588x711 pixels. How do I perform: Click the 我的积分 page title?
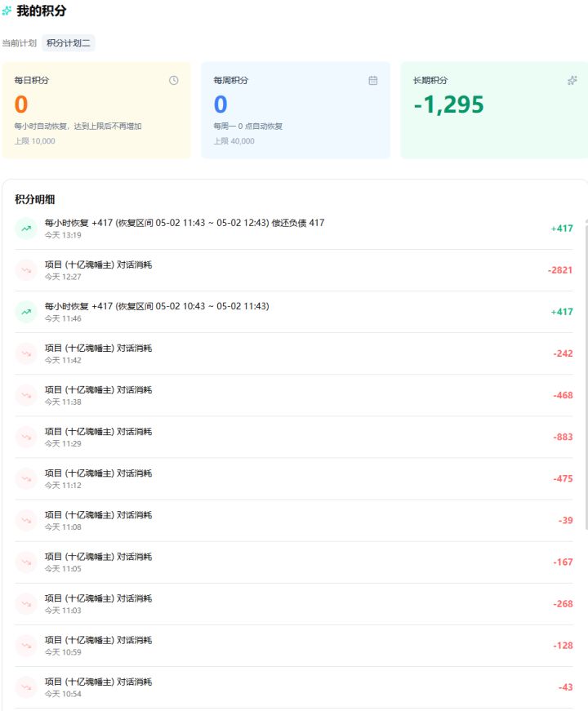42,11
